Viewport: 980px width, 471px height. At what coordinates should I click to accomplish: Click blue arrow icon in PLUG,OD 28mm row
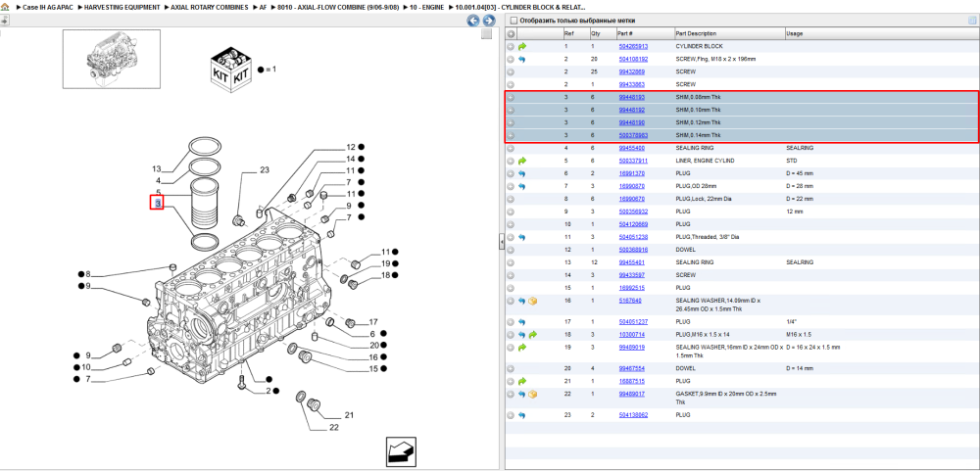click(x=522, y=186)
